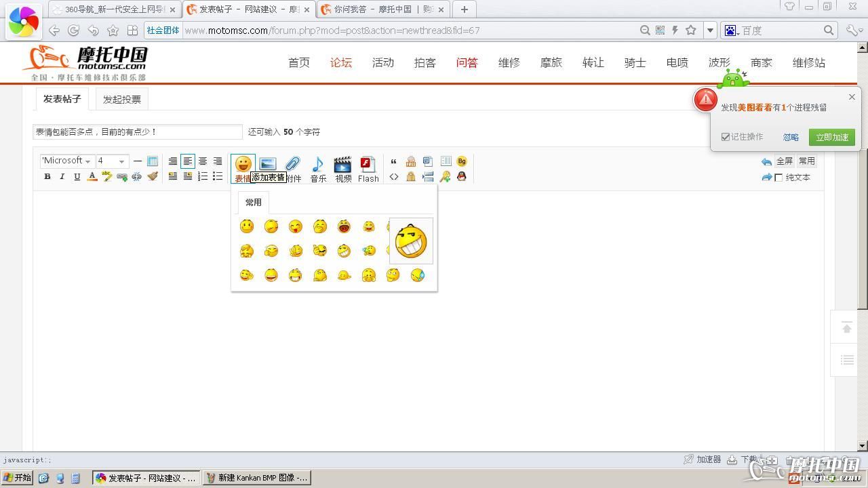Click the remove link icon
The height and width of the screenshot is (488, 868).
pos(137,176)
